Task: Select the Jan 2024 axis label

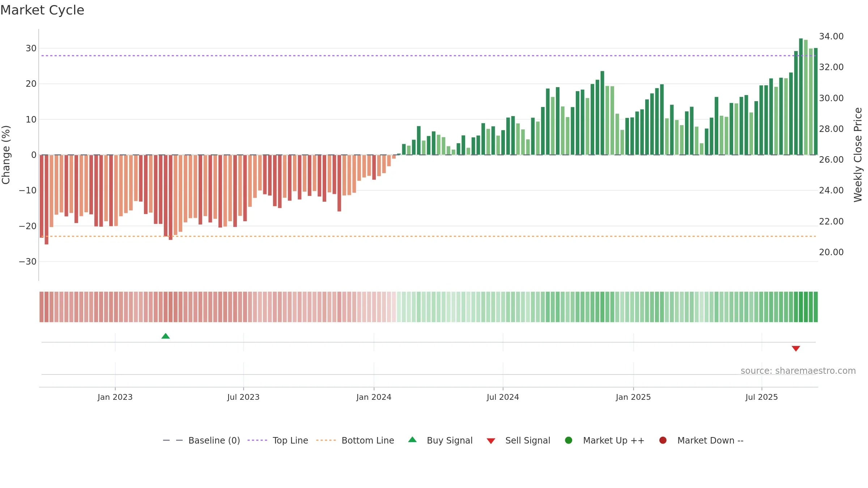Action: pyautogui.click(x=374, y=397)
